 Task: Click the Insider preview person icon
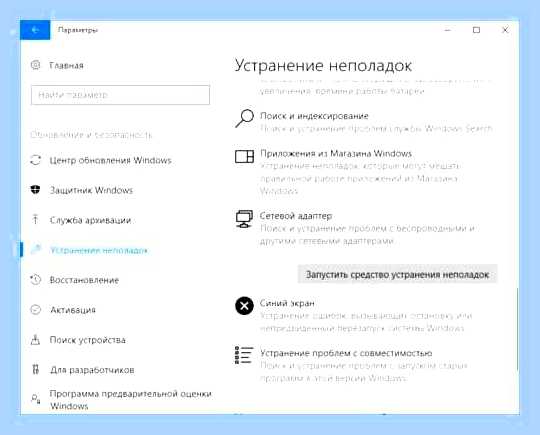[x=35, y=400]
